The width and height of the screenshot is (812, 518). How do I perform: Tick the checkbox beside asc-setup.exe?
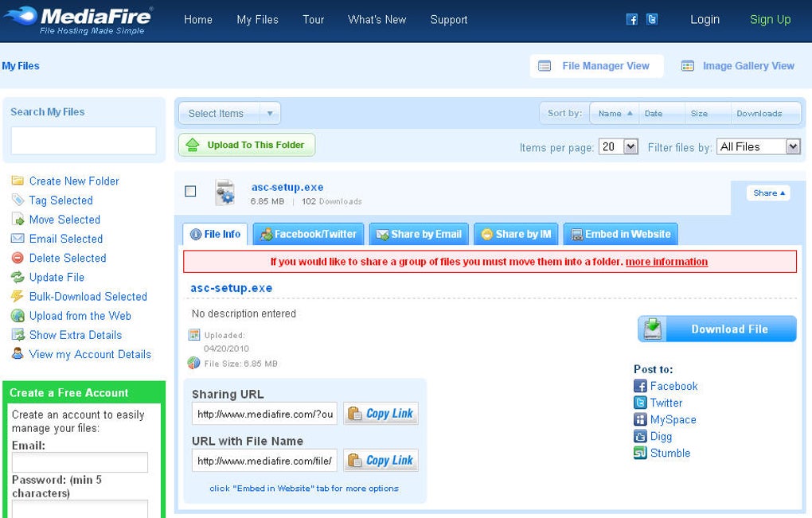tap(190, 192)
